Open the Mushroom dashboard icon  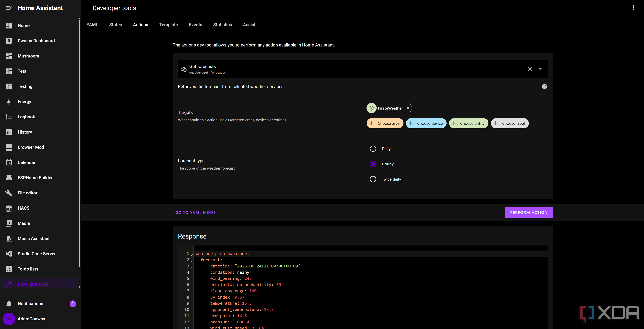[x=9, y=56]
